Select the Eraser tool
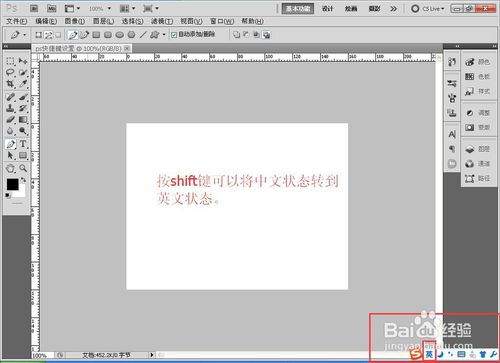The height and width of the screenshot is (363, 500). (10, 119)
